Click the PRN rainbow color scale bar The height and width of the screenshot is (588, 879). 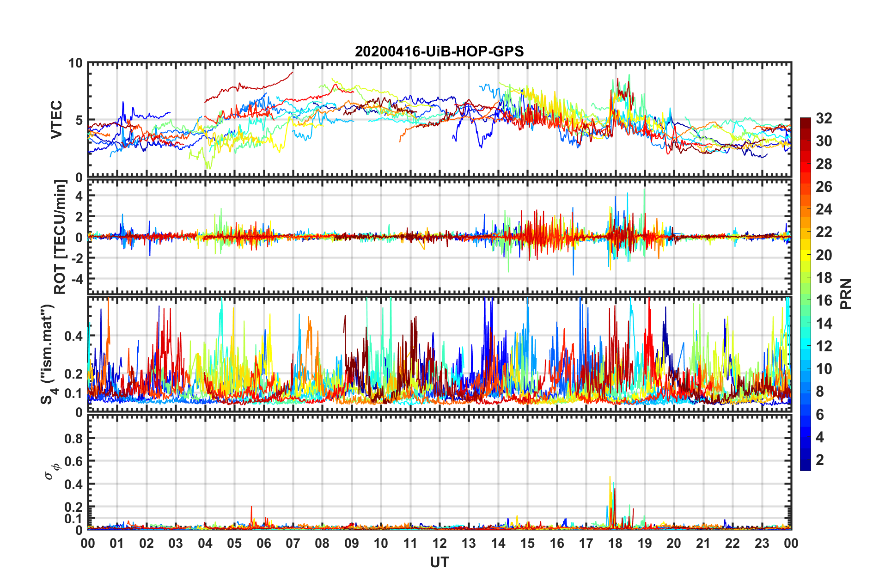pyautogui.click(x=805, y=294)
